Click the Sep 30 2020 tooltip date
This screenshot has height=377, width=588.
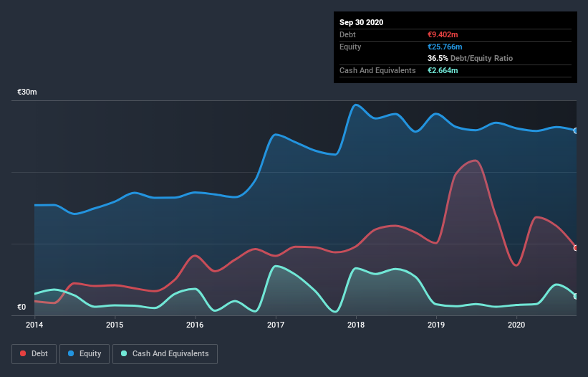tap(362, 22)
